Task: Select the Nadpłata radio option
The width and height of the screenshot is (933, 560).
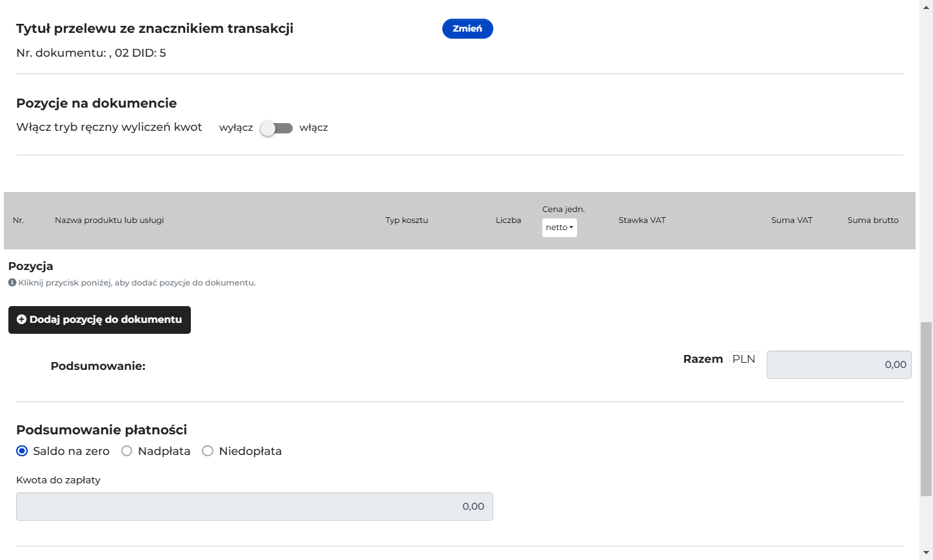Action: tap(127, 451)
